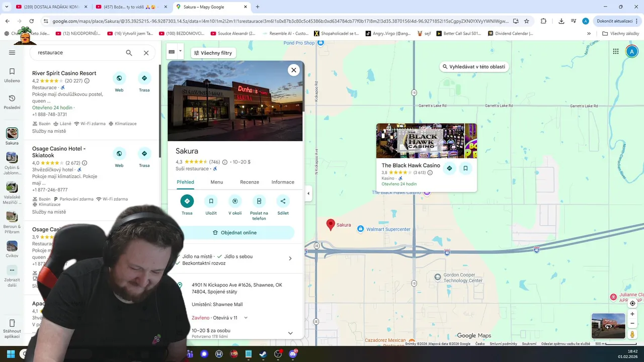The image size is (644, 362).
Task: Open Steam from the taskbar
Action: [263, 354]
